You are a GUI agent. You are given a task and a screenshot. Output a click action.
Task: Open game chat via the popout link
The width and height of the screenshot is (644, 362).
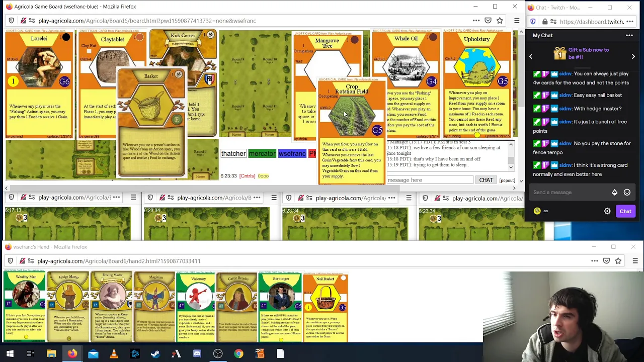[507, 180]
